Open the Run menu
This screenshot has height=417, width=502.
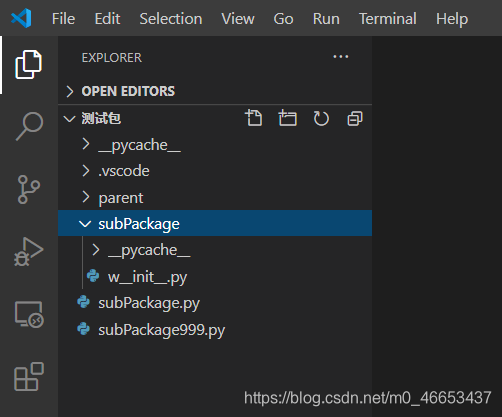326,19
